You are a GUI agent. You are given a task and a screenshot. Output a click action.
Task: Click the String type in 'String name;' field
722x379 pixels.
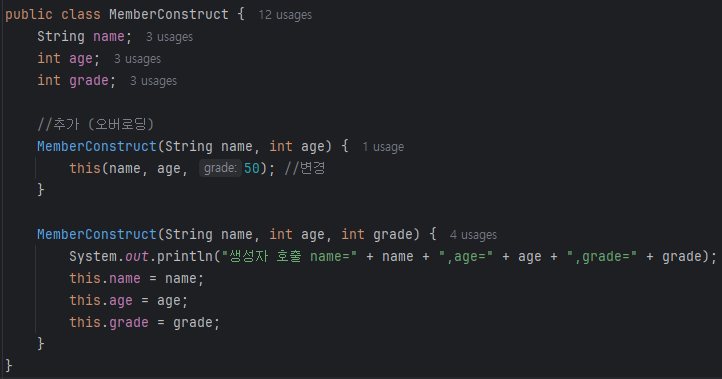(x=61, y=36)
